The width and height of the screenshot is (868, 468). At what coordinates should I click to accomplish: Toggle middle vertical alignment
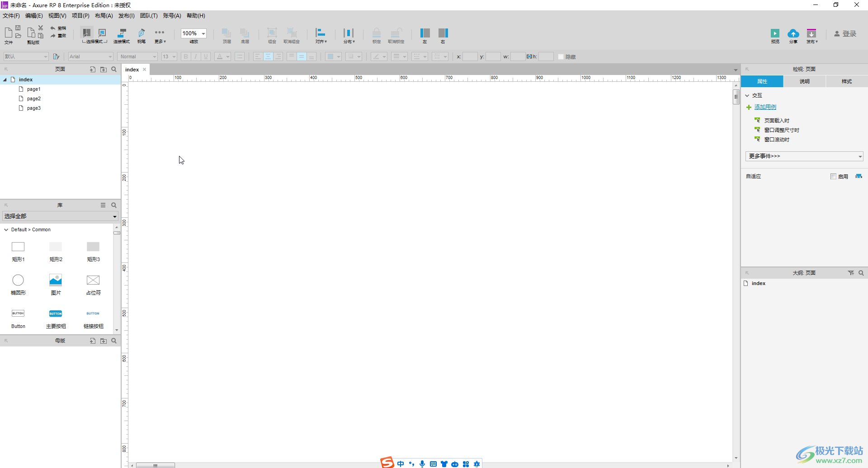pyautogui.click(x=301, y=56)
